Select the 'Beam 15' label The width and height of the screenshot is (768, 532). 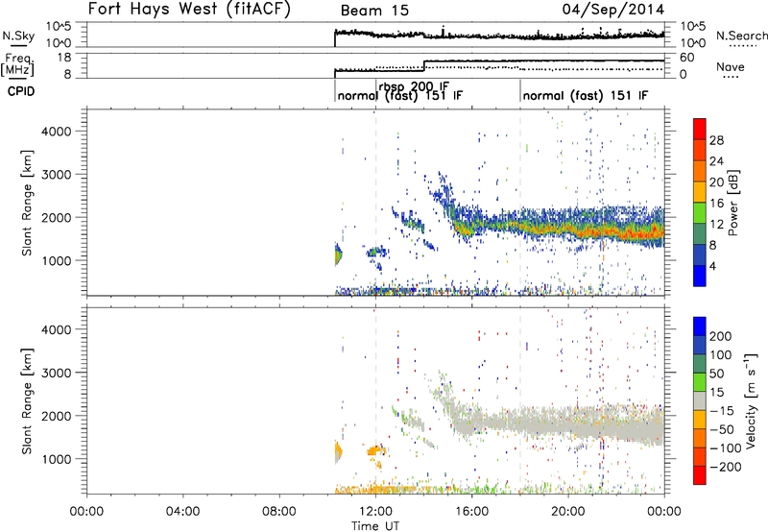[374, 11]
